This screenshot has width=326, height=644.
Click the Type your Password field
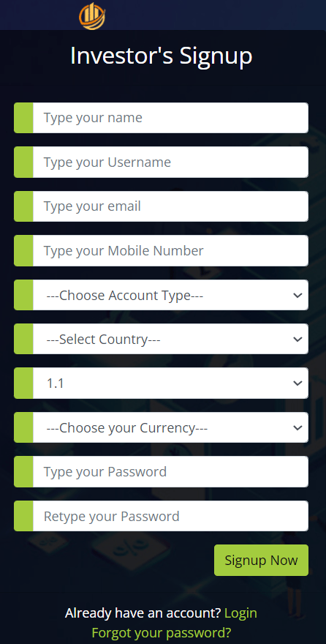tap(170, 472)
